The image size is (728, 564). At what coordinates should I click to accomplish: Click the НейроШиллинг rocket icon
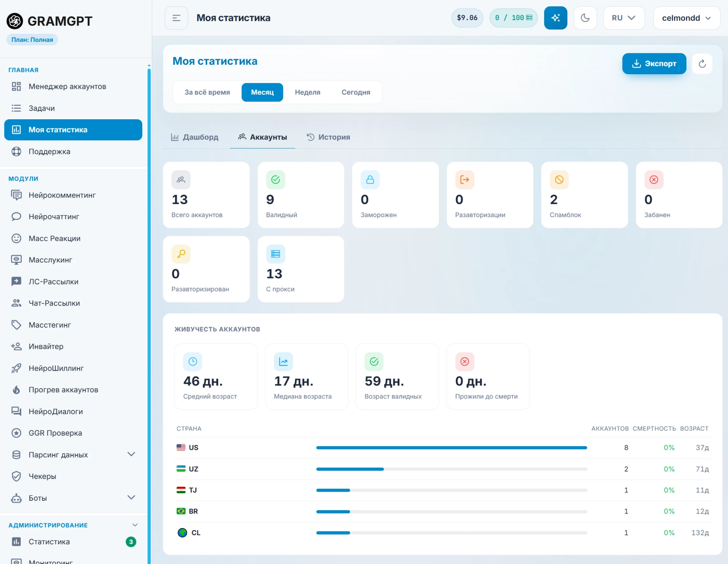click(x=17, y=368)
